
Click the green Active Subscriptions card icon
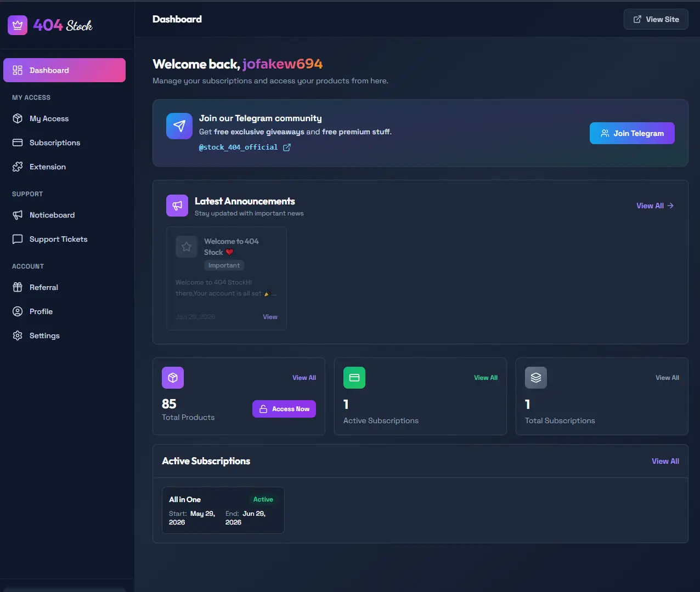pyautogui.click(x=354, y=378)
